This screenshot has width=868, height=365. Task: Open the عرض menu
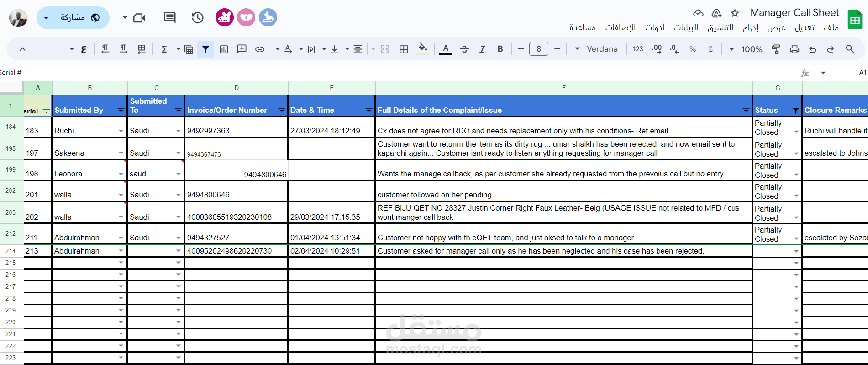pos(776,27)
